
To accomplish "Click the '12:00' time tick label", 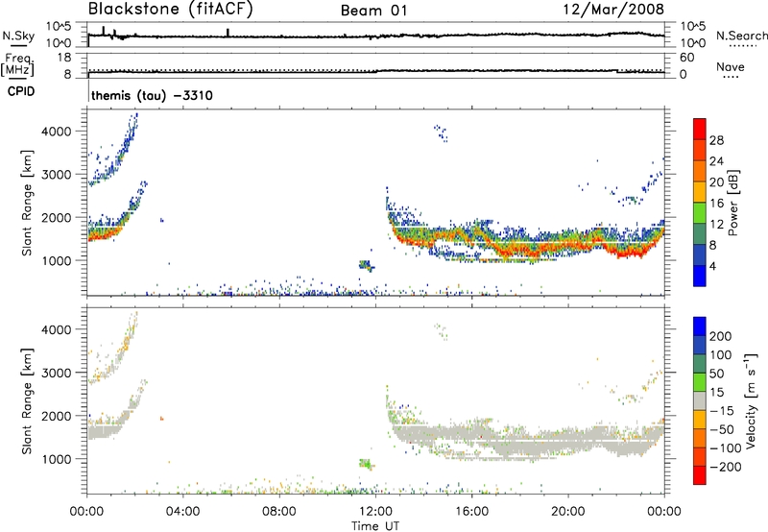I will (375, 512).
